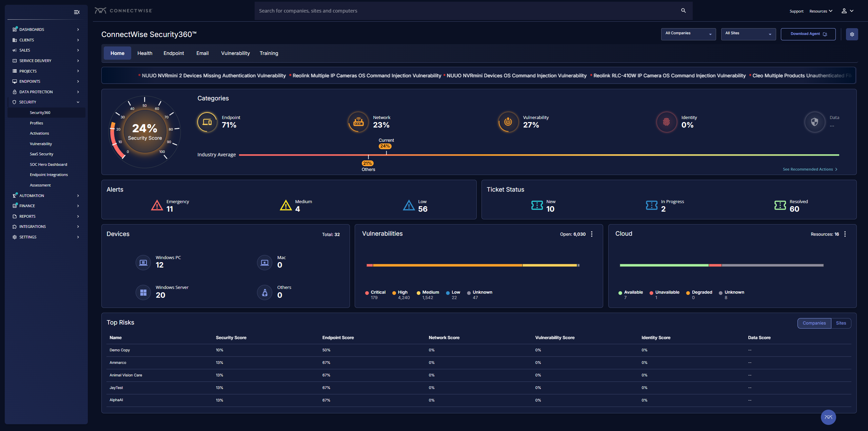Expand the Resources menu in header
This screenshot has width=868, height=431.
(821, 11)
